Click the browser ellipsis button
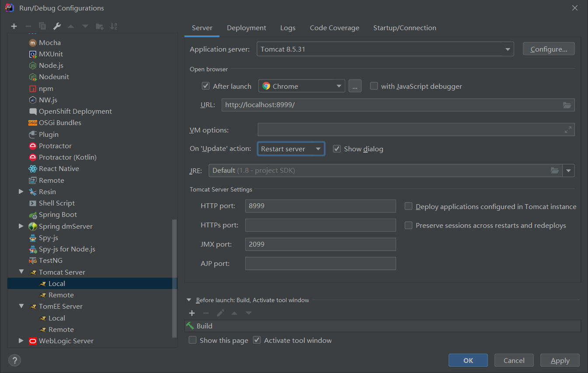 pyautogui.click(x=355, y=86)
